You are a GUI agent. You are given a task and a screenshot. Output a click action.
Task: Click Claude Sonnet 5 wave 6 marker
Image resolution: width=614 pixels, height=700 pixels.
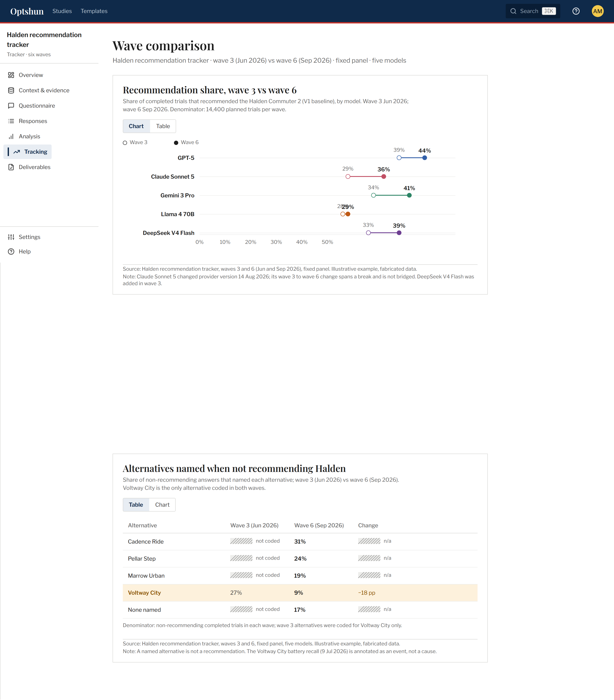pos(384,177)
